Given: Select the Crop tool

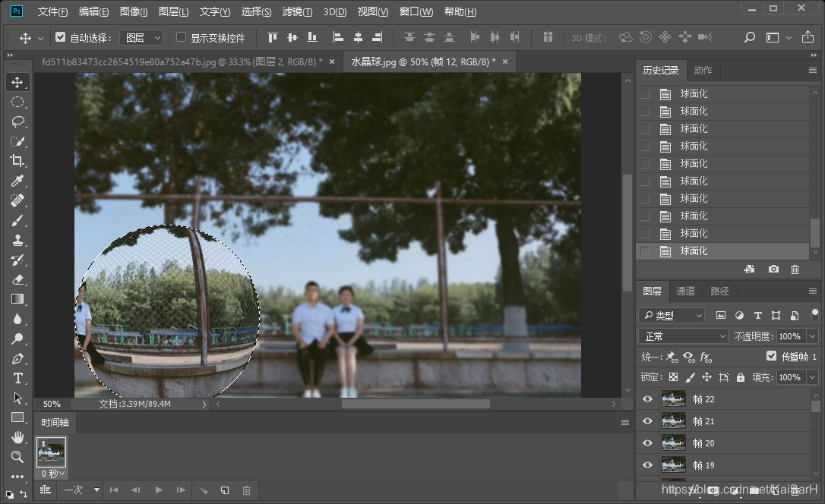Looking at the screenshot, I should 17,161.
